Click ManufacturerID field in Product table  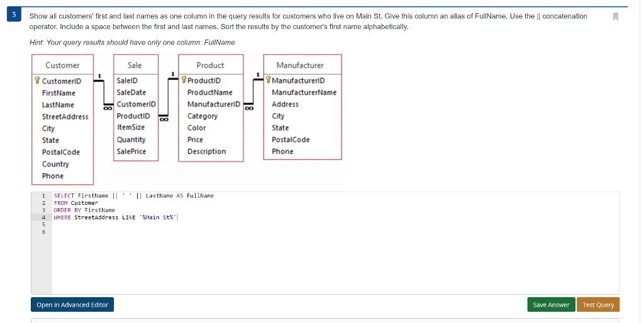214,104
